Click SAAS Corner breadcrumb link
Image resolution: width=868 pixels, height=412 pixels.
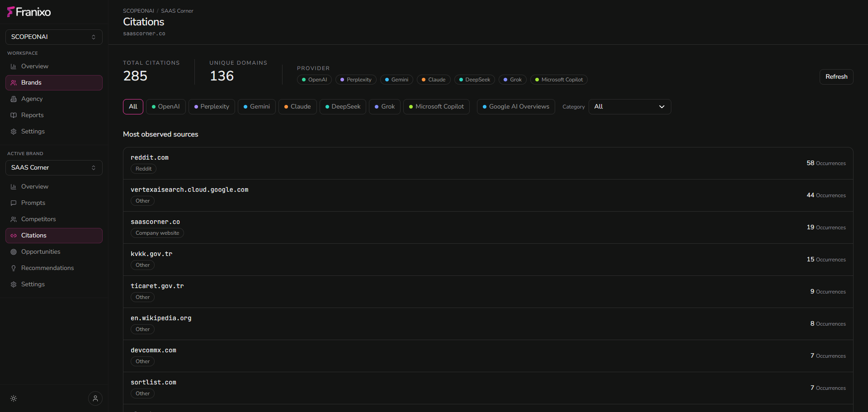(177, 11)
